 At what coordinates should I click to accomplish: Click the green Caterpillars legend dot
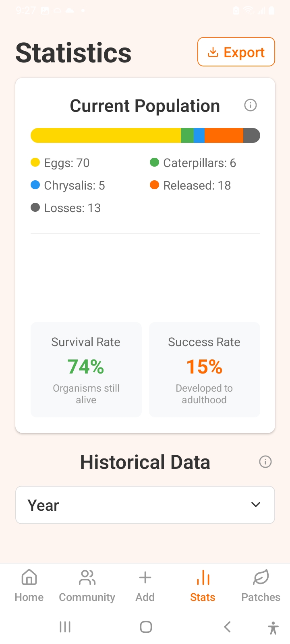[x=154, y=162]
